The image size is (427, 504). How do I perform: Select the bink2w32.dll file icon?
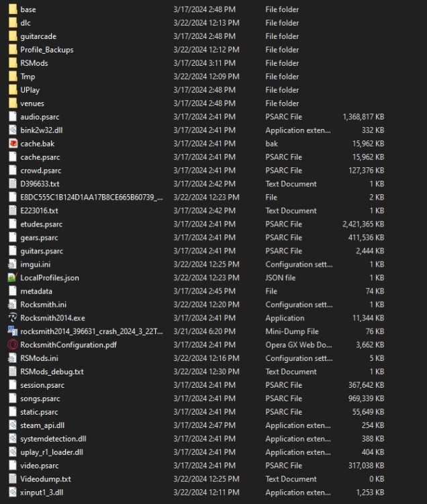point(13,130)
